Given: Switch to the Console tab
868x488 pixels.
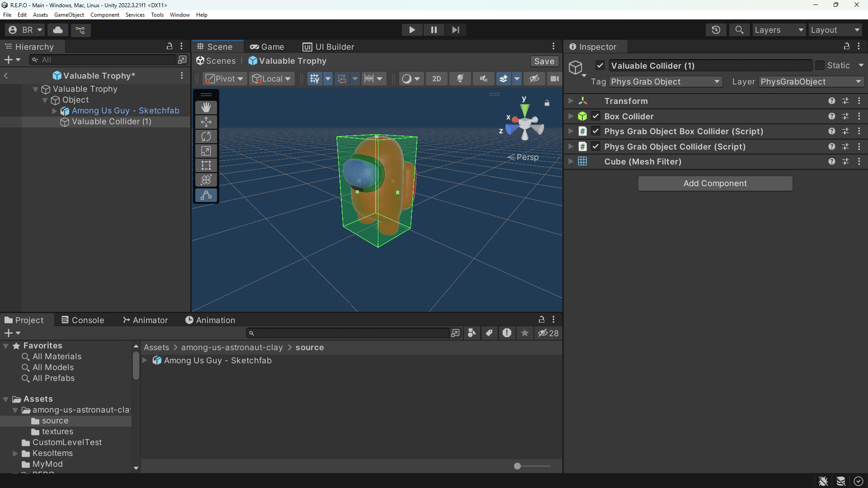Looking at the screenshot, I should [87, 320].
